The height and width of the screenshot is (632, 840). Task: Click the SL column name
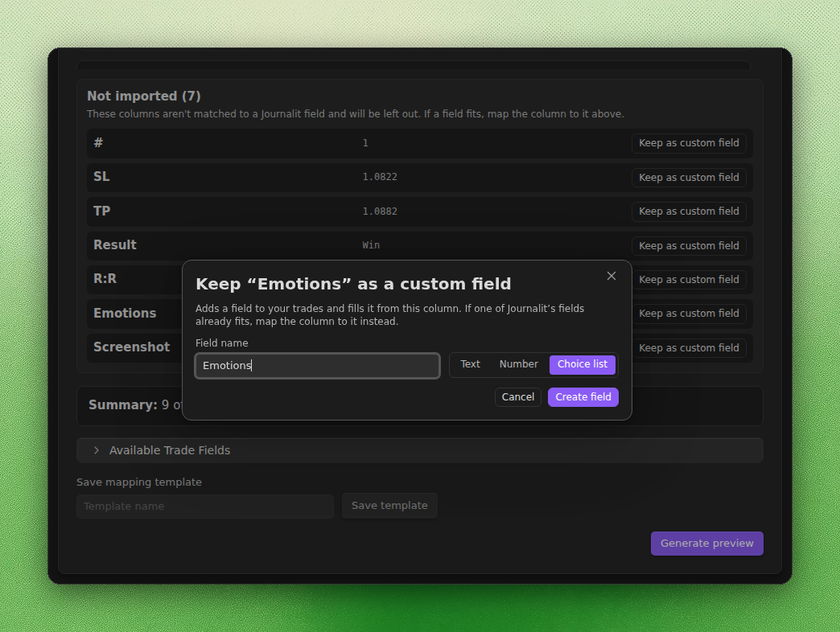[101, 177]
